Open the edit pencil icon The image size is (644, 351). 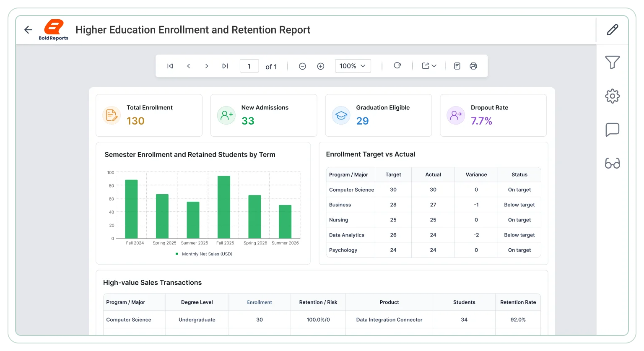(613, 30)
